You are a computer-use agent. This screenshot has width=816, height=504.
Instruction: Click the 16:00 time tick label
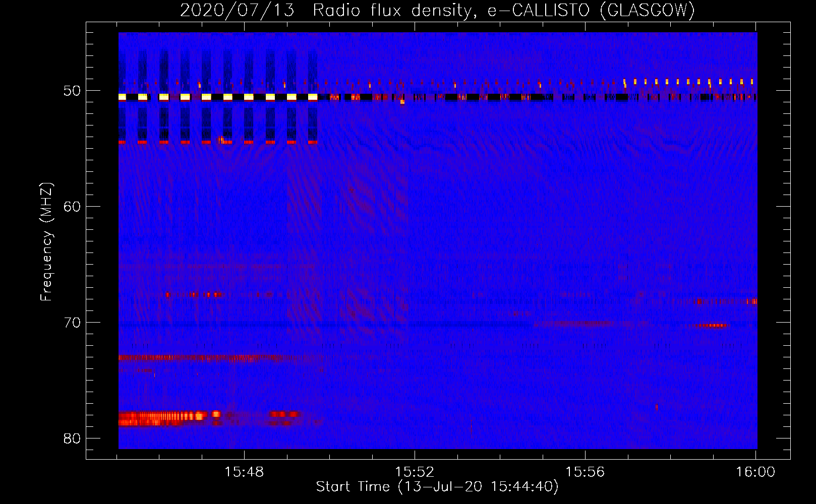[x=755, y=472]
